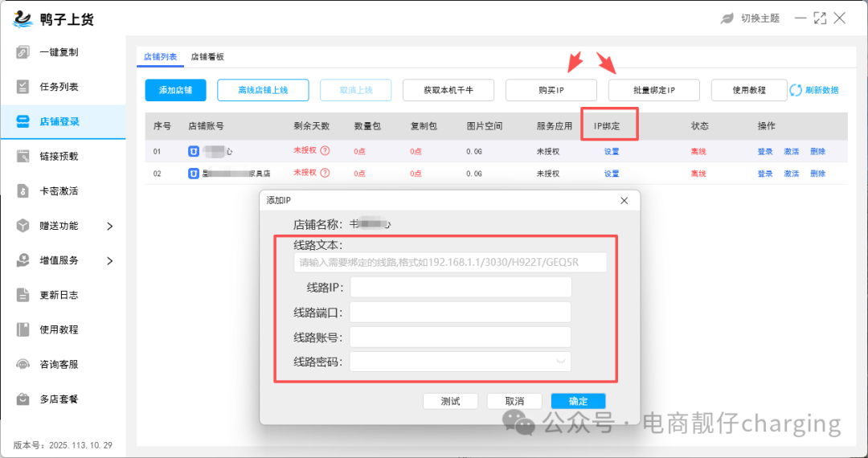The height and width of the screenshot is (458, 868).
Task: Expand the 赠送功能 submenu arrow
Action: pos(109,226)
